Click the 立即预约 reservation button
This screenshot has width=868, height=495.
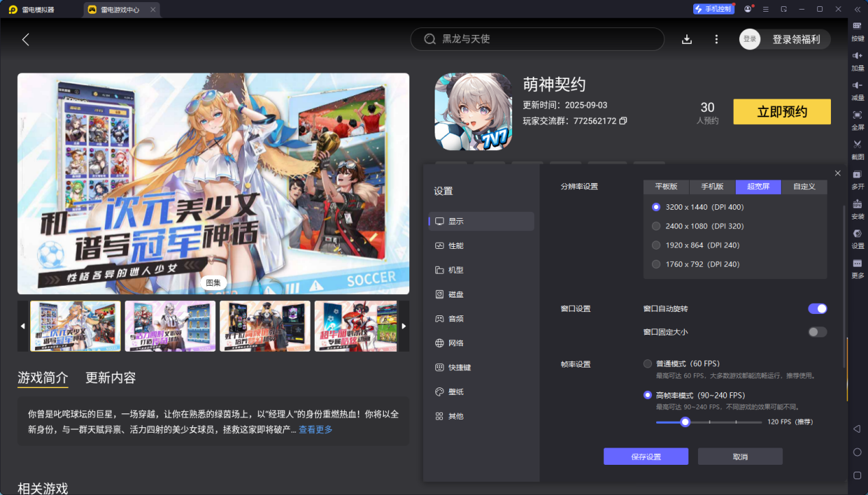pyautogui.click(x=782, y=111)
